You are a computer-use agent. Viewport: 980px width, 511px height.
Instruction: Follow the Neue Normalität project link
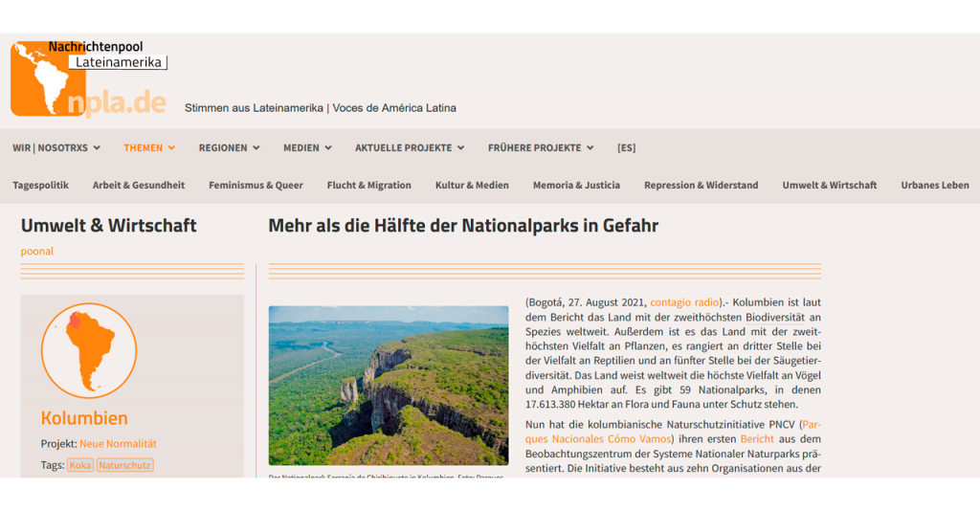(x=118, y=443)
